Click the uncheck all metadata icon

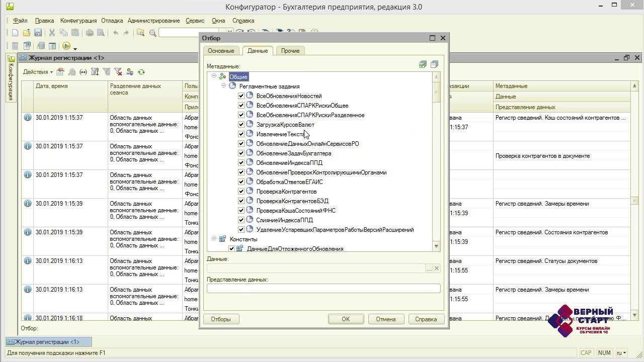coord(434,64)
